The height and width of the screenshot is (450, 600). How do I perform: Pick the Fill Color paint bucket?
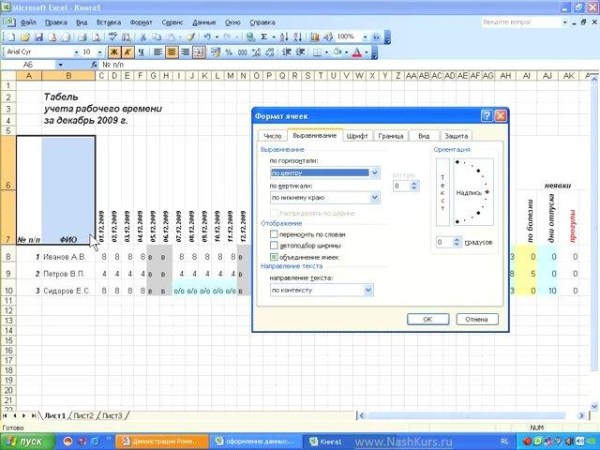[337, 52]
